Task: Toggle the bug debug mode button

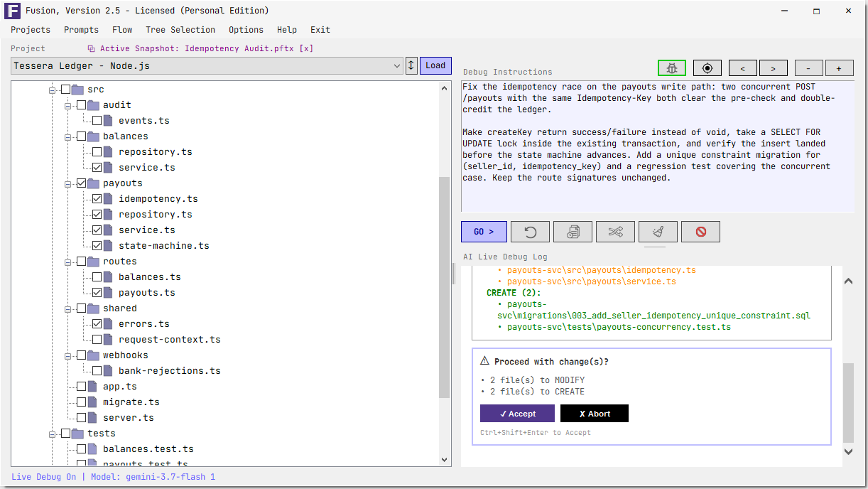Action: (671, 68)
